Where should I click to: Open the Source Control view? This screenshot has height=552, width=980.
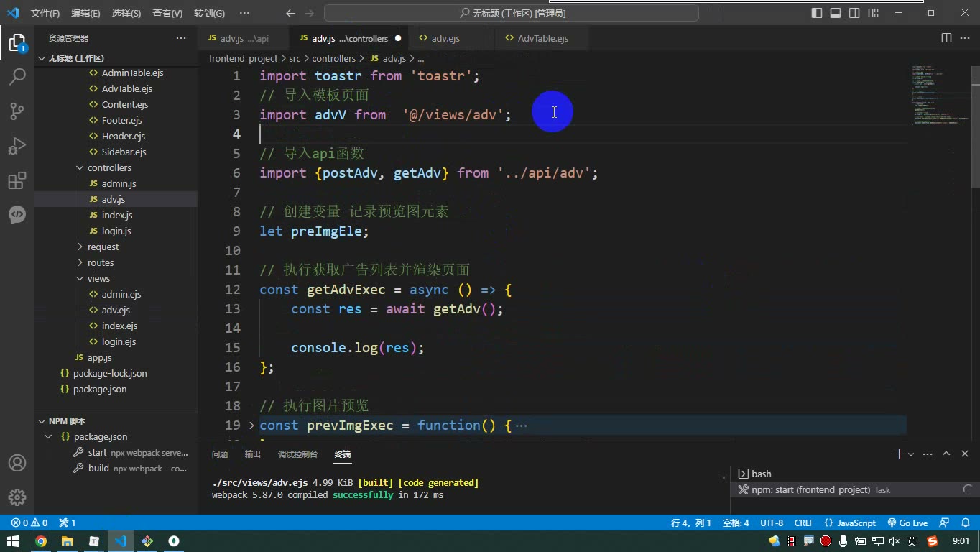(x=17, y=111)
